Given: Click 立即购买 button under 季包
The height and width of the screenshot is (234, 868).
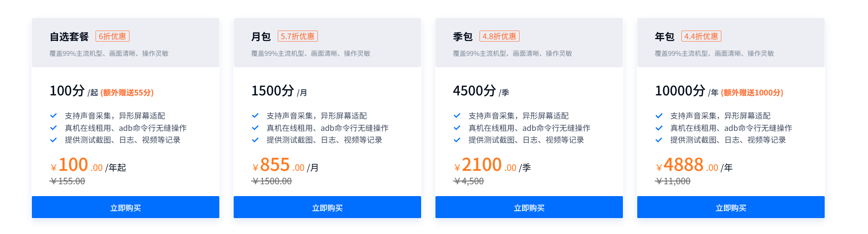Looking at the screenshot, I should pyautogui.click(x=529, y=208).
